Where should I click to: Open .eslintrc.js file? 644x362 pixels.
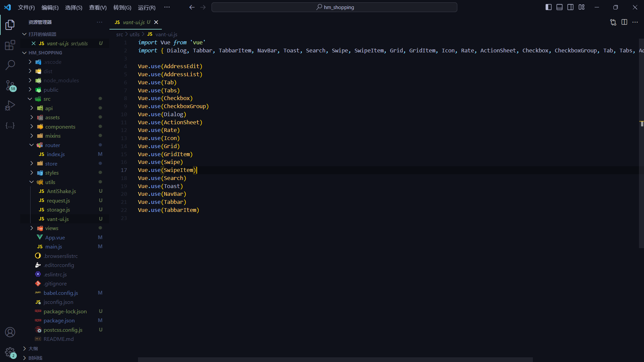click(64, 274)
